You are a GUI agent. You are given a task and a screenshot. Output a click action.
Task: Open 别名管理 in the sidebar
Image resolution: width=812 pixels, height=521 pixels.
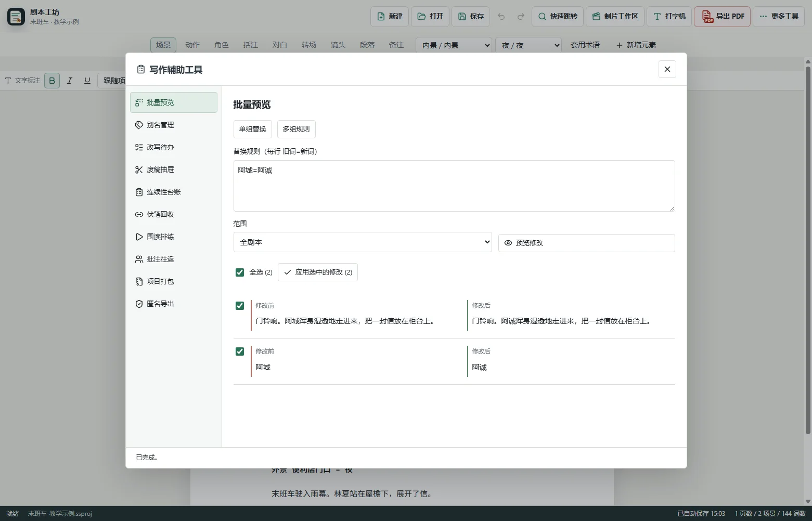tap(174, 125)
